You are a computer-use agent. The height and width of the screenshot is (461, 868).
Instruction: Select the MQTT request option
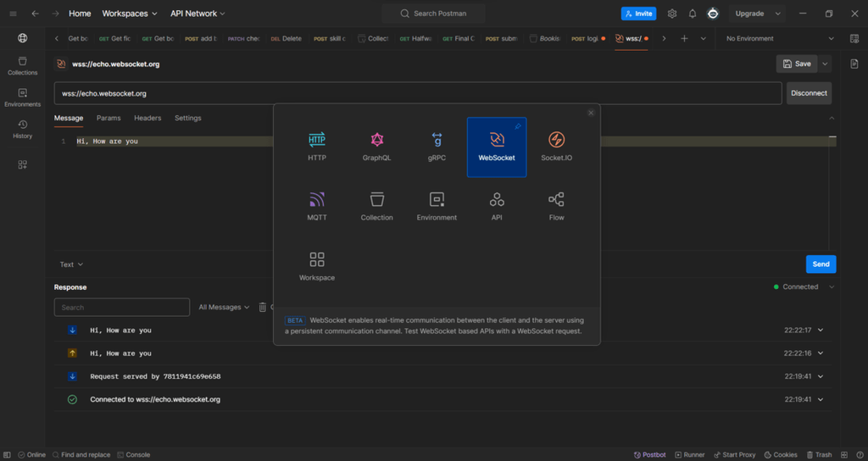click(x=317, y=207)
